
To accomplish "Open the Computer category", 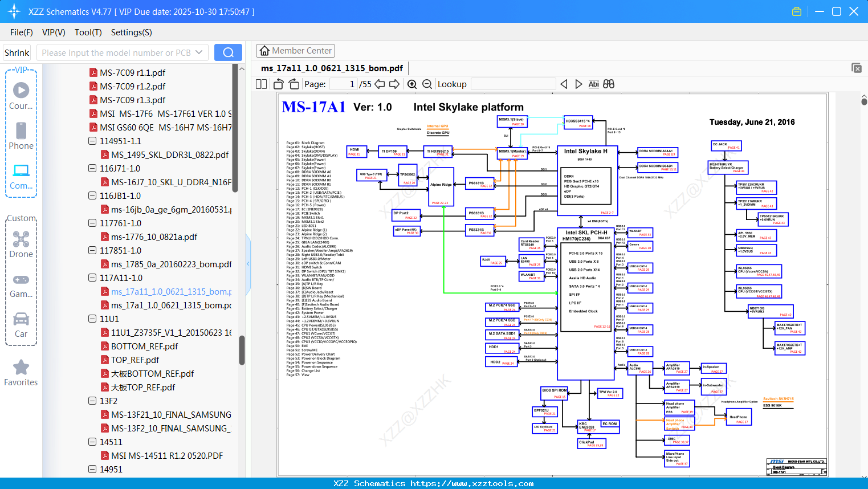I will (x=21, y=176).
